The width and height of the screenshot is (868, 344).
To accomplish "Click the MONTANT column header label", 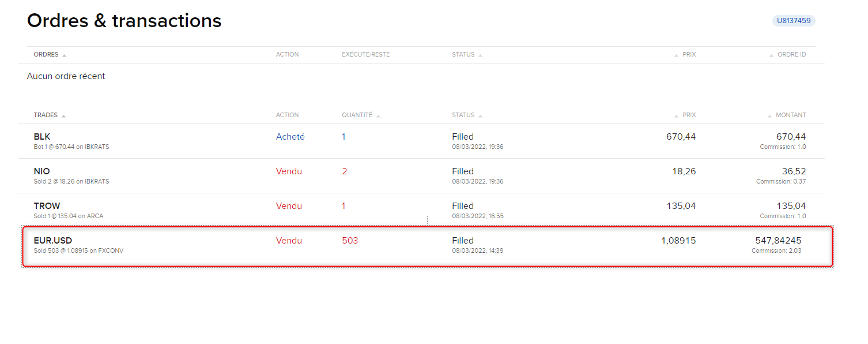I will coord(791,115).
